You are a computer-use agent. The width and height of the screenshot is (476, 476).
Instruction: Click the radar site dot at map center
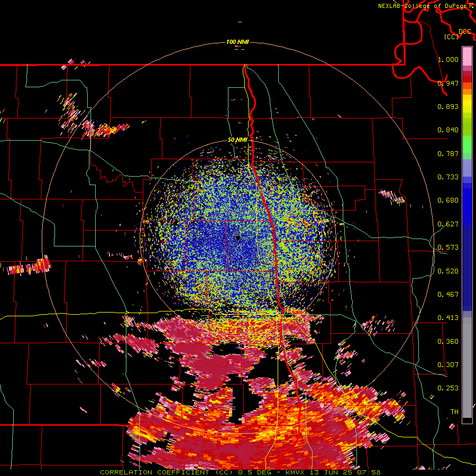238,238
